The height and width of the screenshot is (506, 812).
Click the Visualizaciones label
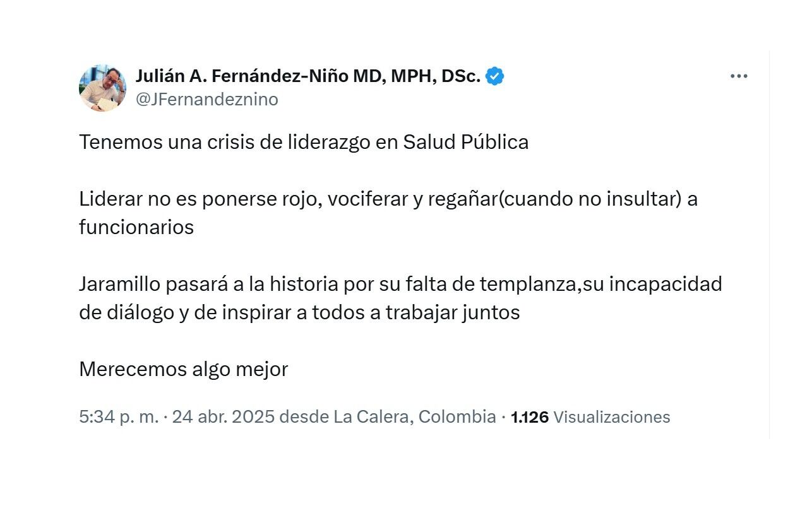click(x=611, y=417)
